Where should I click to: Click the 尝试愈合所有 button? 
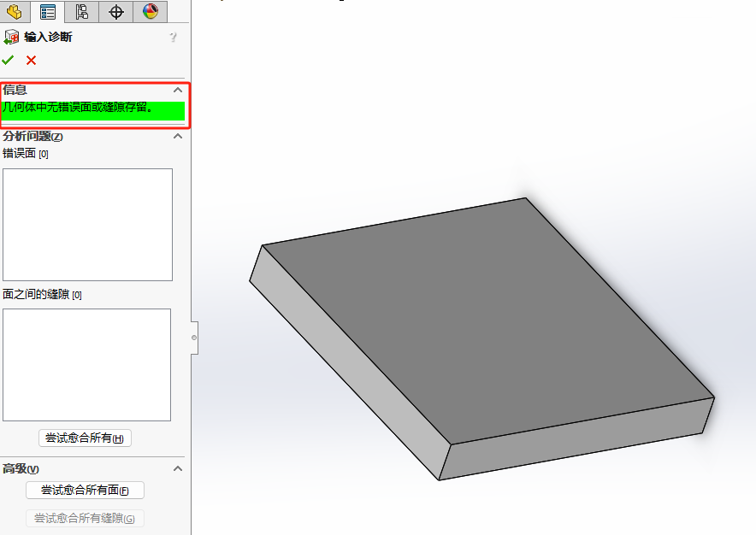tap(85, 438)
